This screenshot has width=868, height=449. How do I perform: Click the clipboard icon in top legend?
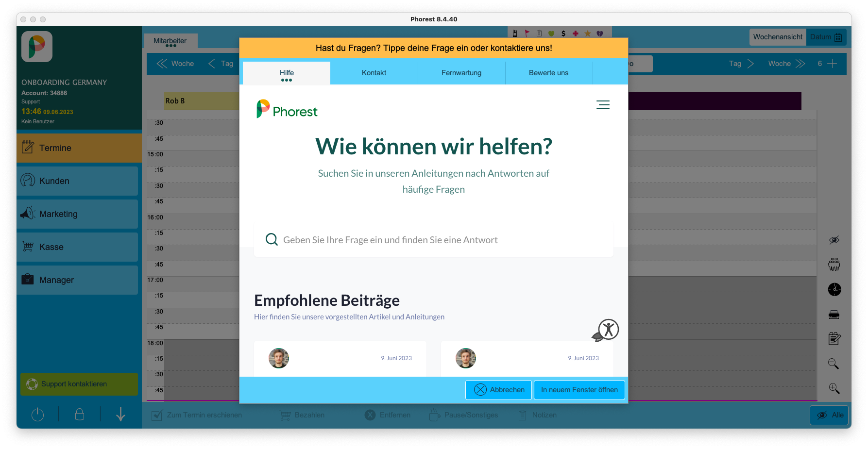point(539,33)
